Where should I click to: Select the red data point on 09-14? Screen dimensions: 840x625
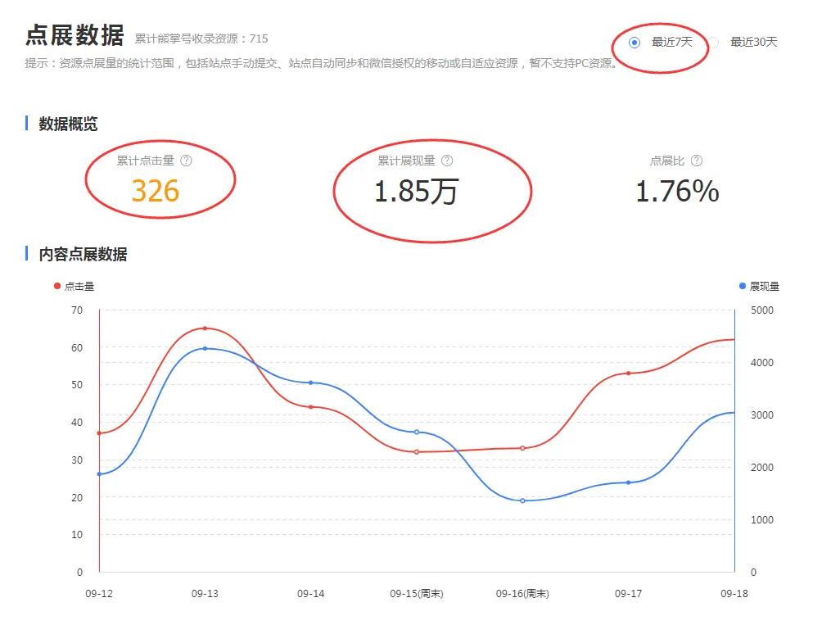[x=310, y=407]
